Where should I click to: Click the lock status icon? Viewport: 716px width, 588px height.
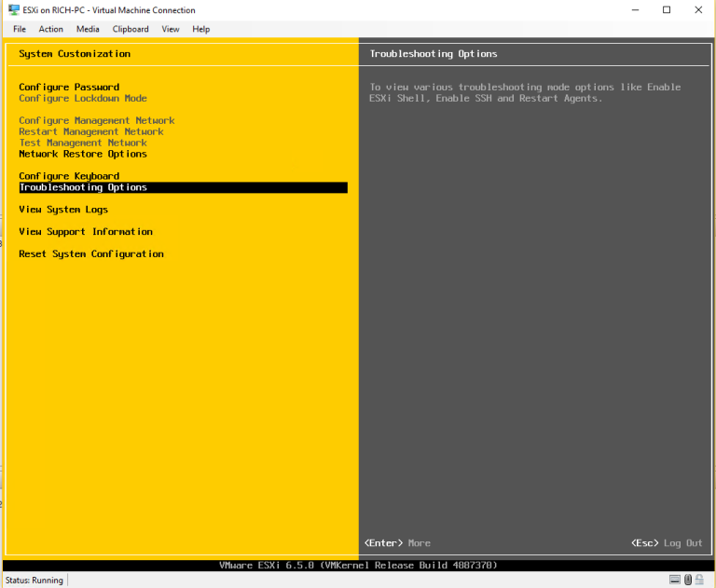(x=699, y=580)
